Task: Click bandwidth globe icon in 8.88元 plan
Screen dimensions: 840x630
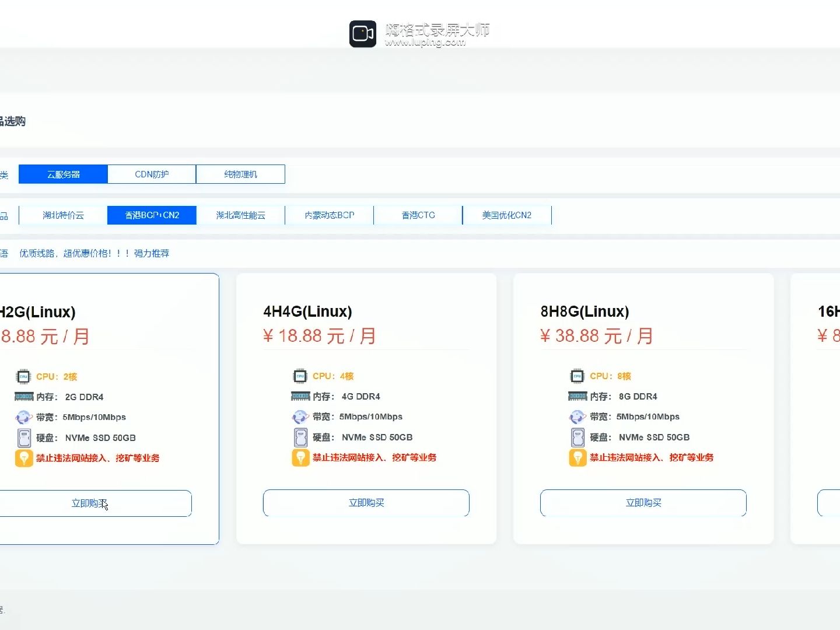Action: point(24,417)
